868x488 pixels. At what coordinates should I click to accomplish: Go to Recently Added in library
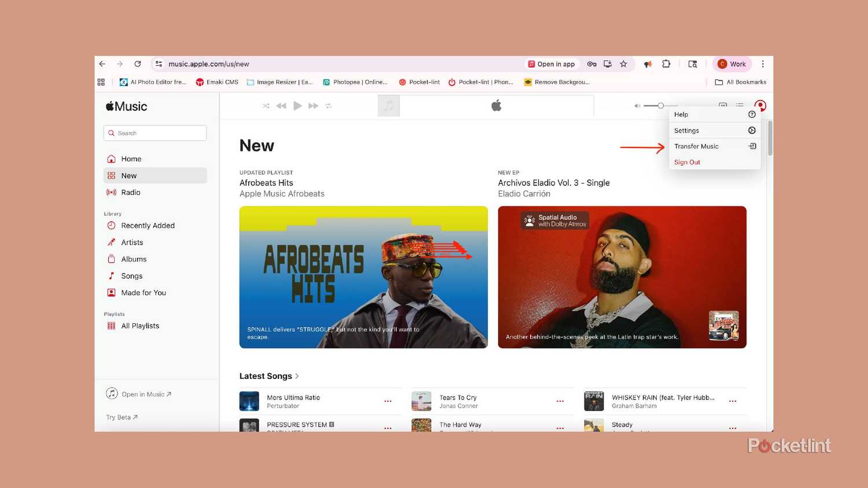pyautogui.click(x=148, y=225)
